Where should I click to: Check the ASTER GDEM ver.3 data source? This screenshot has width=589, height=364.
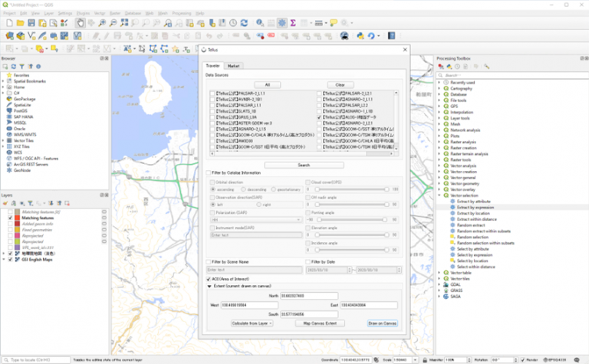[x=212, y=123]
